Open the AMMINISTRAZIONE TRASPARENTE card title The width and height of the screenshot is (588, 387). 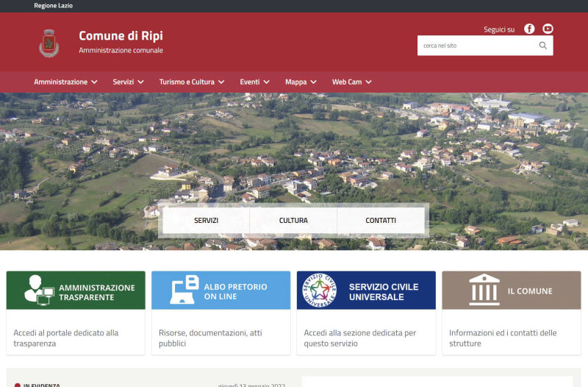[x=97, y=292]
